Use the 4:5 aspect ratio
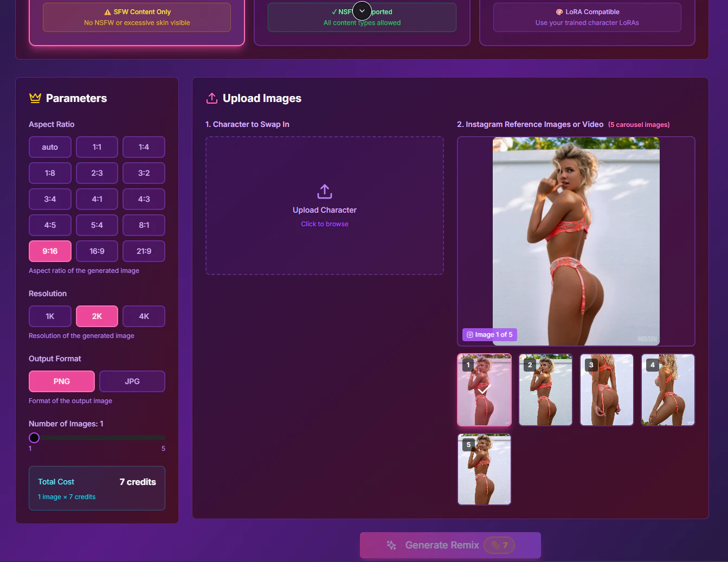 (50, 225)
